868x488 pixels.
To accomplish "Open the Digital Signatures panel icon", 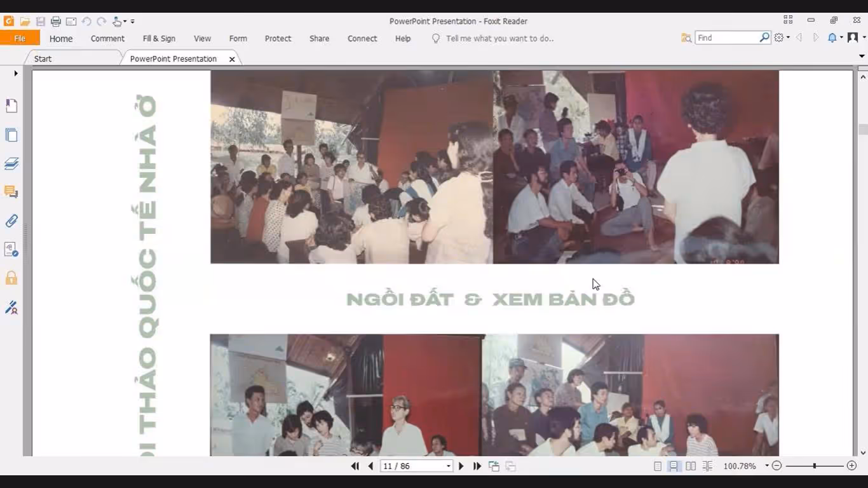I will (11, 308).
